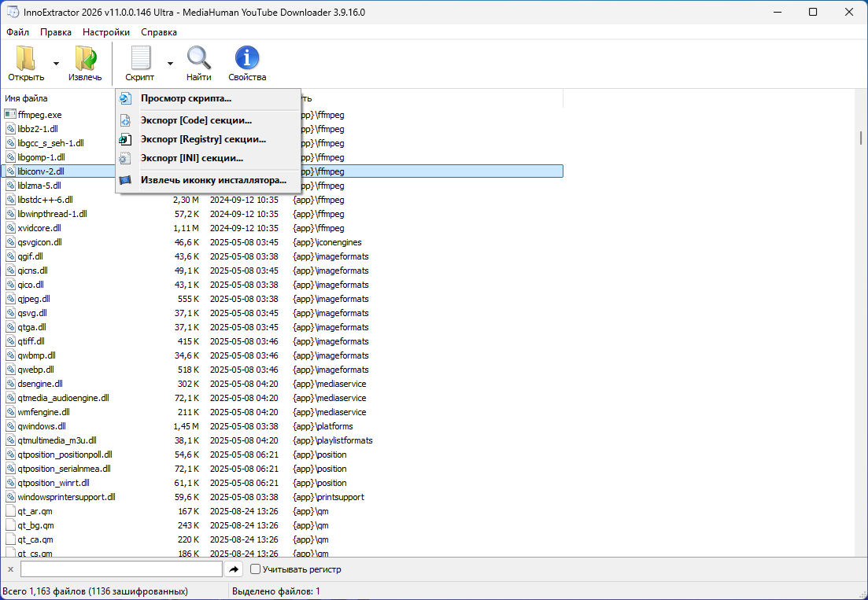Select the qwbmp.dll file name
Viewport: 868px width, 600px height.
coord(36,355)
